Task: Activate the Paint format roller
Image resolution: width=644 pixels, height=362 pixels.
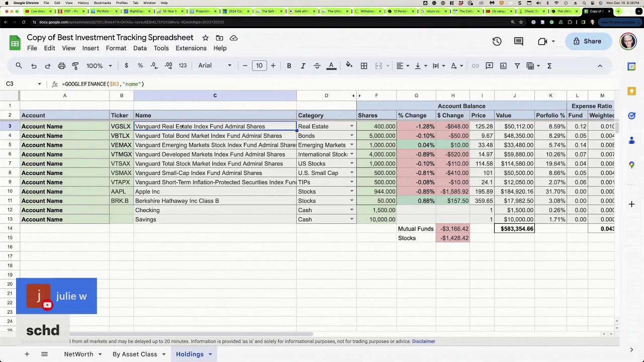Action: pyautogui.click(x=75, y=66)
